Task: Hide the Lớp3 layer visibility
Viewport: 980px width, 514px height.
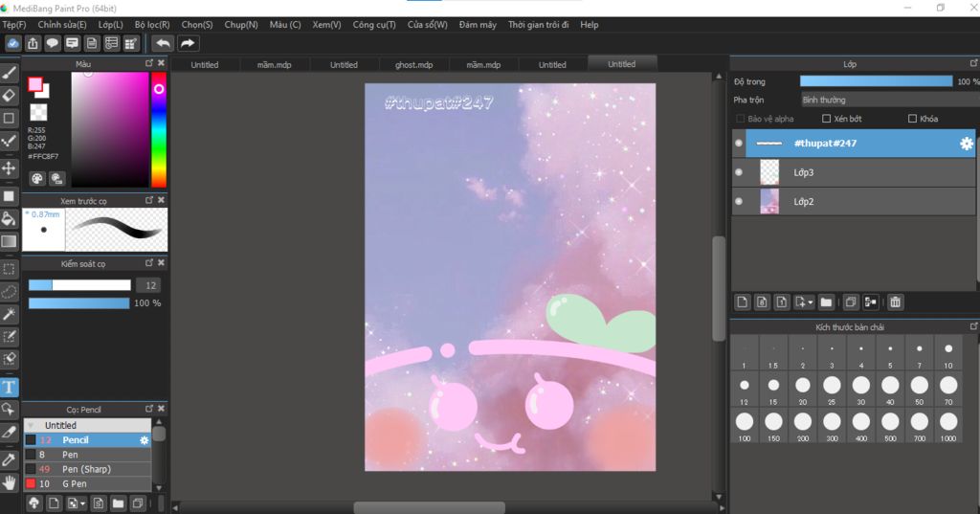Action: [x=739, y=172]
